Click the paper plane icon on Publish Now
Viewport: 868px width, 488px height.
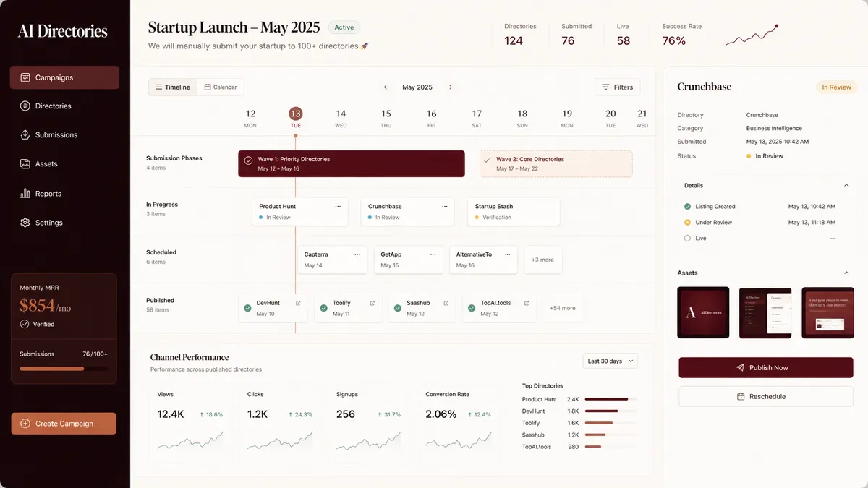tap(740, 367)
